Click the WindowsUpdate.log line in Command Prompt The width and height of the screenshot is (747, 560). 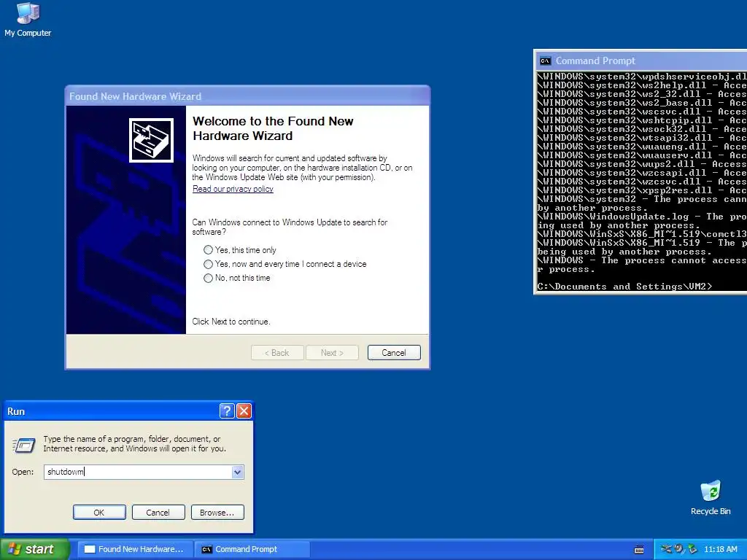pos(642,217)
